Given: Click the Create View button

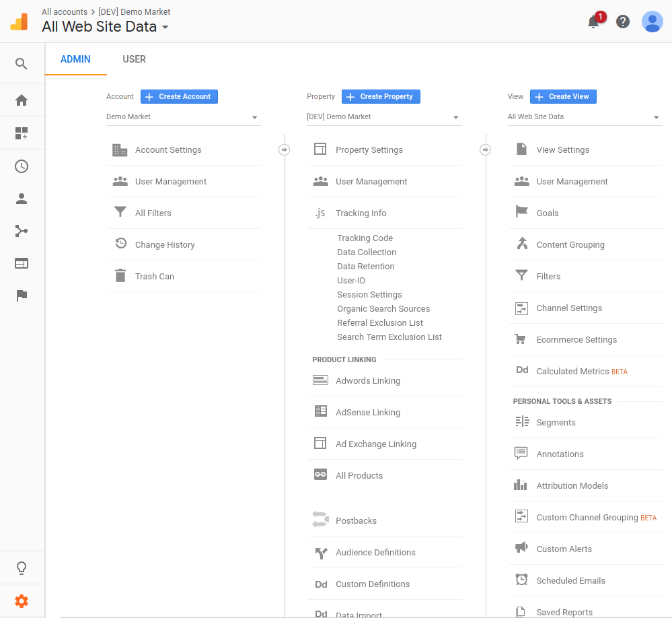Looking at the screenshot, I should [563, 96].
